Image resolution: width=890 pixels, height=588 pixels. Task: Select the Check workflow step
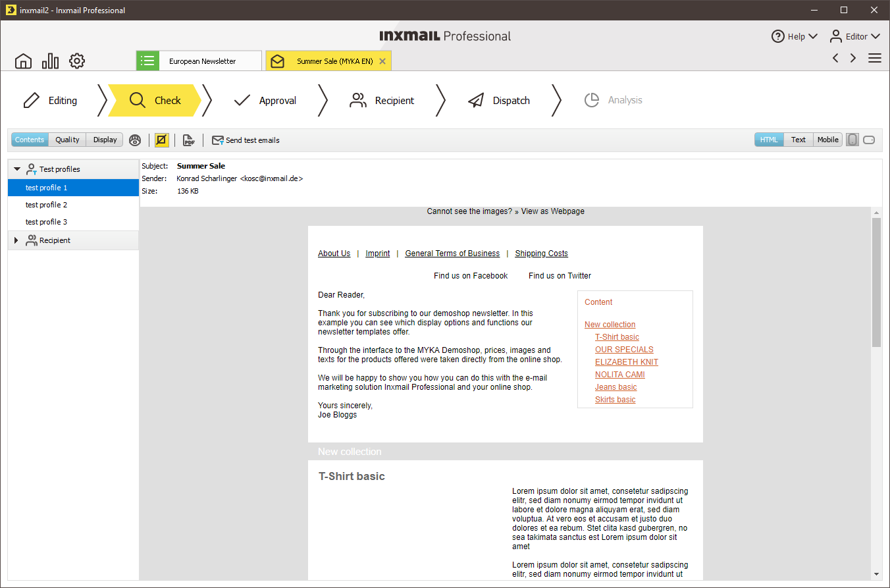[155, 100]
